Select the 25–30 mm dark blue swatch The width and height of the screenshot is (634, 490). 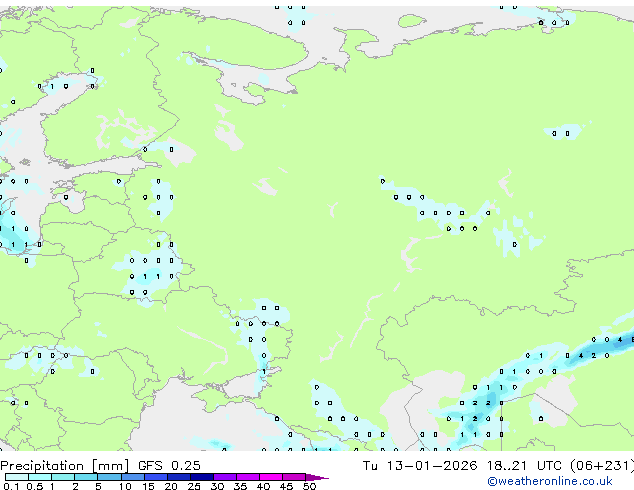tap(202, 477)
